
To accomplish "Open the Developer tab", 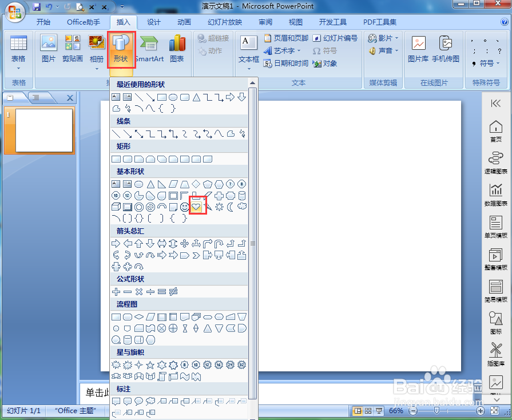I will [333, 22].
